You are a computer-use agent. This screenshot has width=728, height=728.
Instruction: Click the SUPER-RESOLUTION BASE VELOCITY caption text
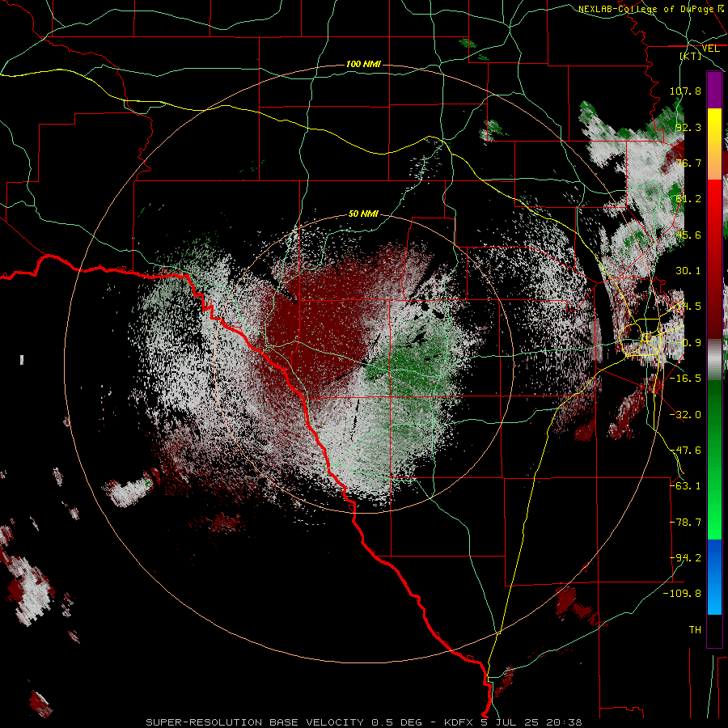(255, 722)
